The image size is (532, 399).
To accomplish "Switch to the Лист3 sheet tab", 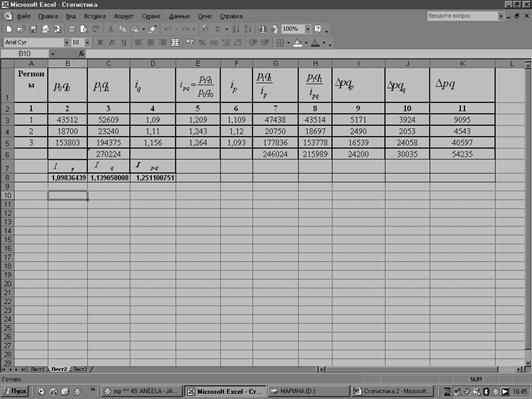I will 80,369.
